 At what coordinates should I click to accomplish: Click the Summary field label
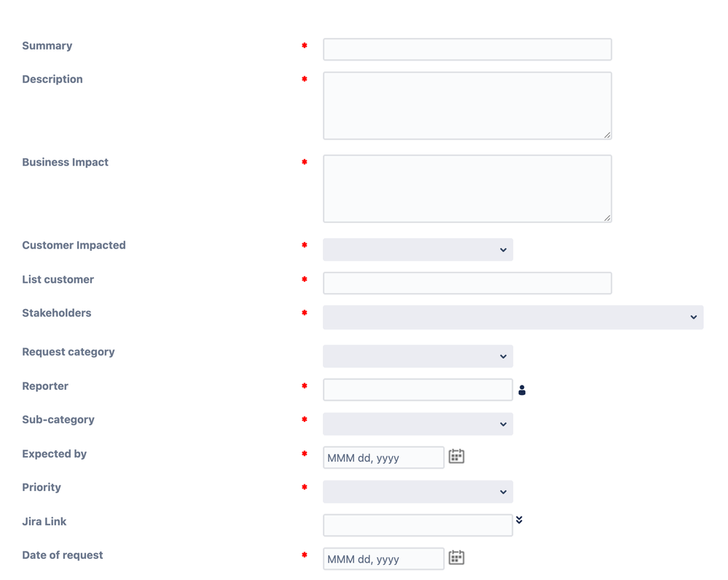pyautogui.click(x=47, y=45)
